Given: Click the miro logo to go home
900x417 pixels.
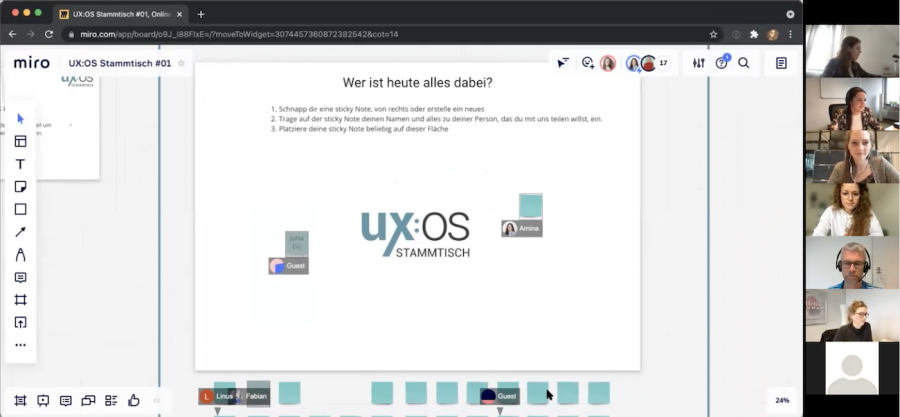Looking at the screenshot, I should coord(32,63).
